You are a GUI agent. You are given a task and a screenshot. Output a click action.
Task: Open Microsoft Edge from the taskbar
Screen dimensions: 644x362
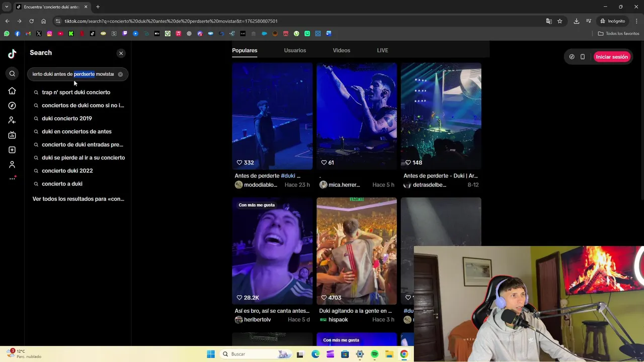click(315, 354)
